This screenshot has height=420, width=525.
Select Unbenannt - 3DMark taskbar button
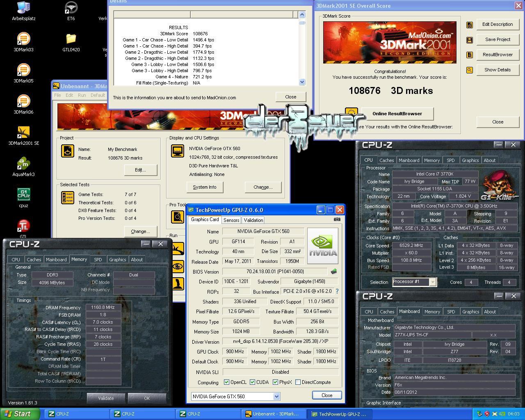[274, 414]
